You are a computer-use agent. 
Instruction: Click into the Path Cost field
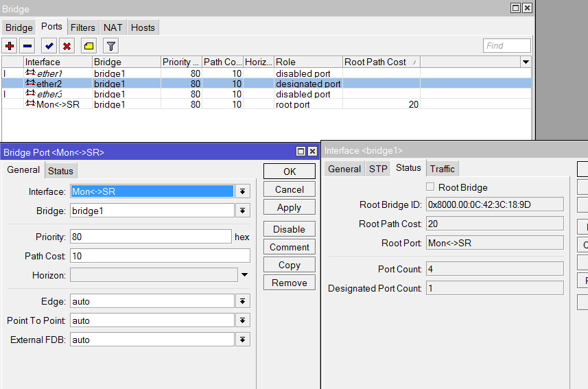[x=159, y=256]
